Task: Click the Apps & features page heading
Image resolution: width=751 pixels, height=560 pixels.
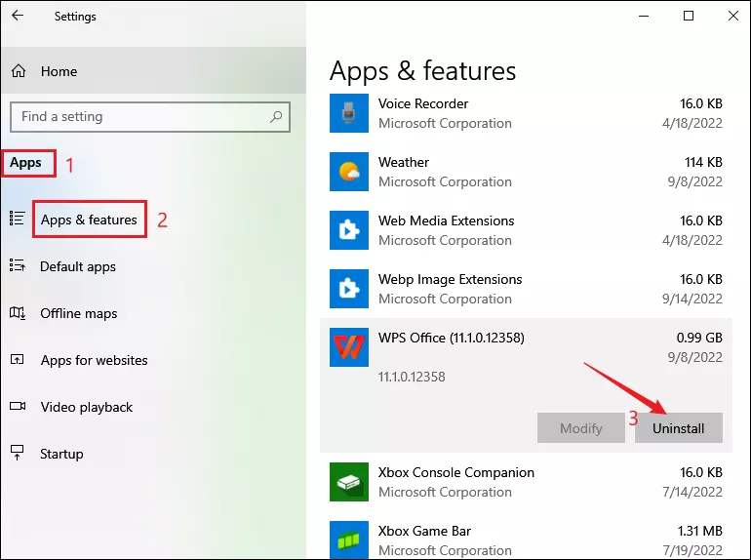Action: point(423,71)
